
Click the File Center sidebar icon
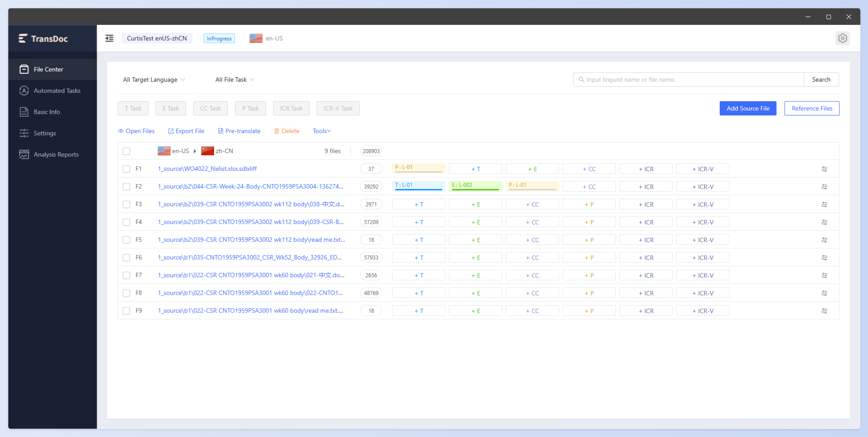tap(24, 69)
